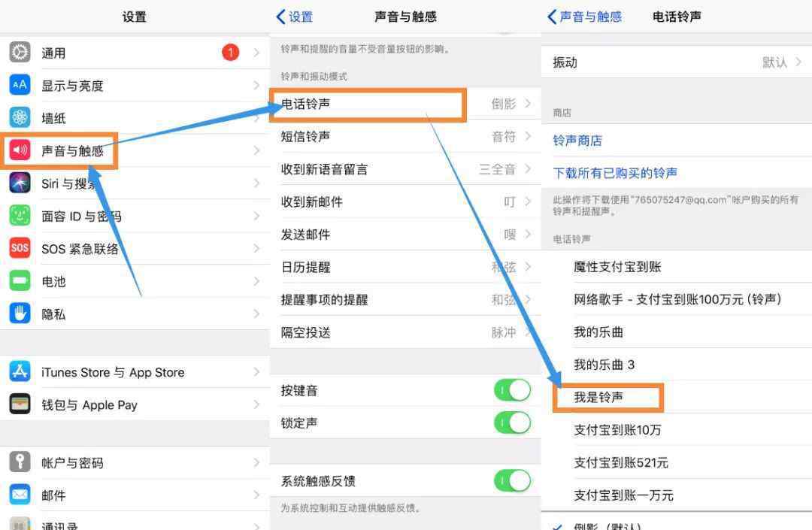Screen dimensions: 812x530
Task: Open iTunes Store 与 App Store row
Action: 135,371
